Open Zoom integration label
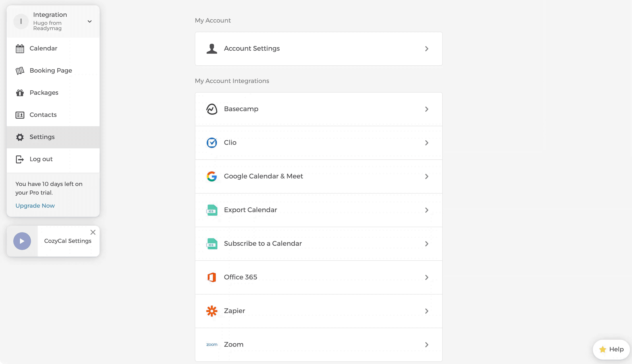 (x=233, y=345)
